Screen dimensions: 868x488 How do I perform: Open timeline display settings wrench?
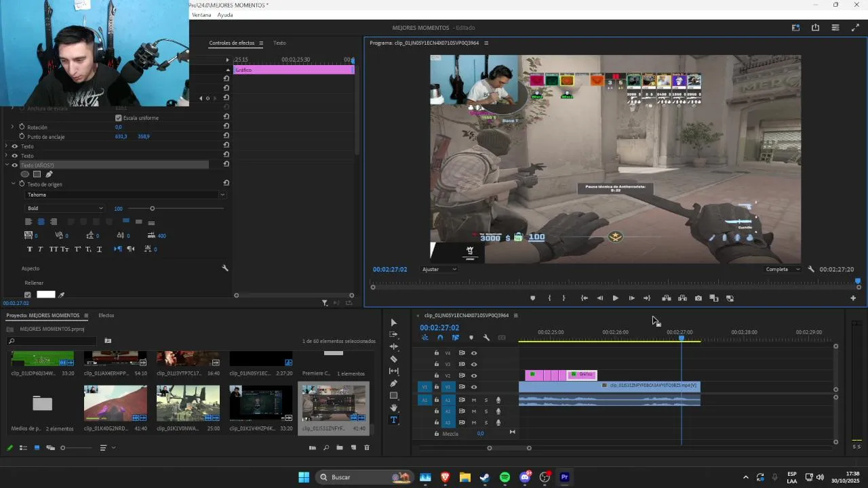pyautogui.click(x=486, y=338)
